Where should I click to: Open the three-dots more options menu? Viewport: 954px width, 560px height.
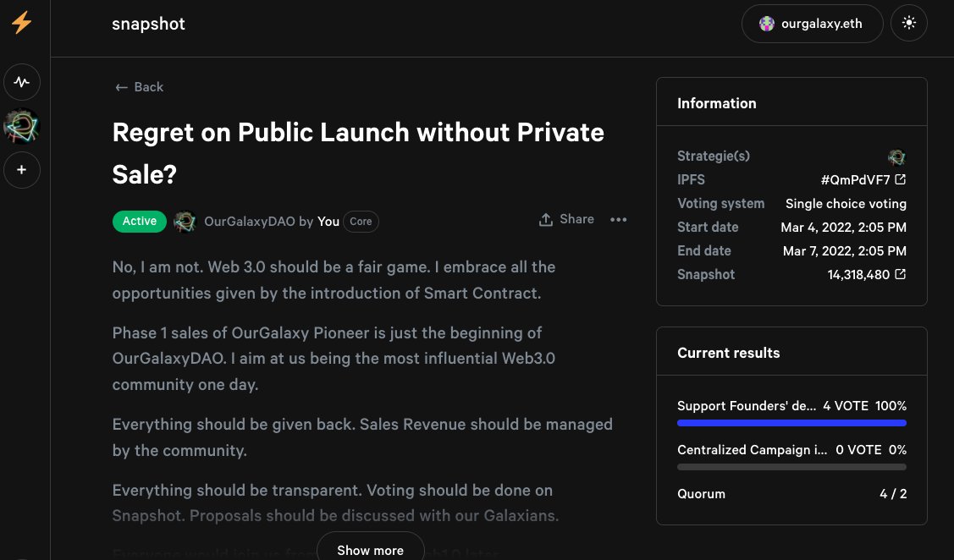tap(618, 219)
